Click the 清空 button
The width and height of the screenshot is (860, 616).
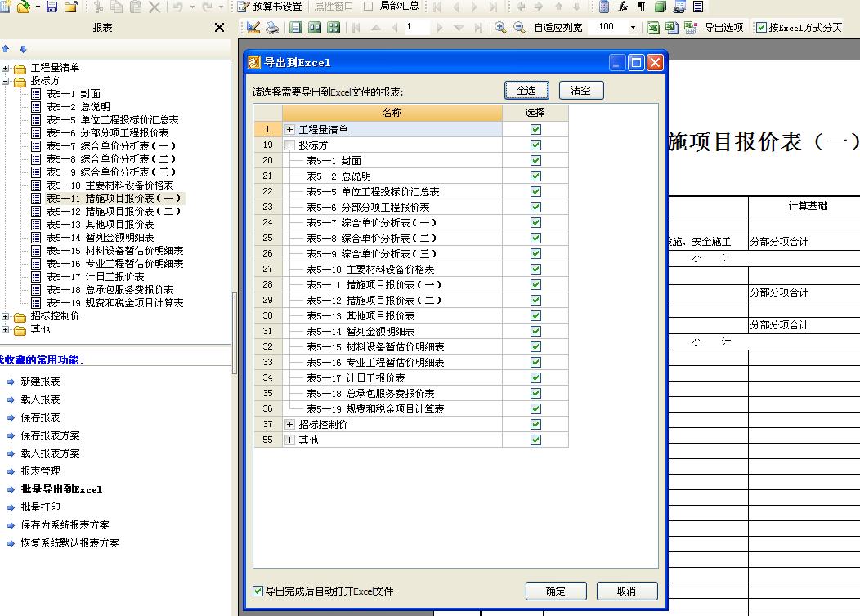[581, 91]
